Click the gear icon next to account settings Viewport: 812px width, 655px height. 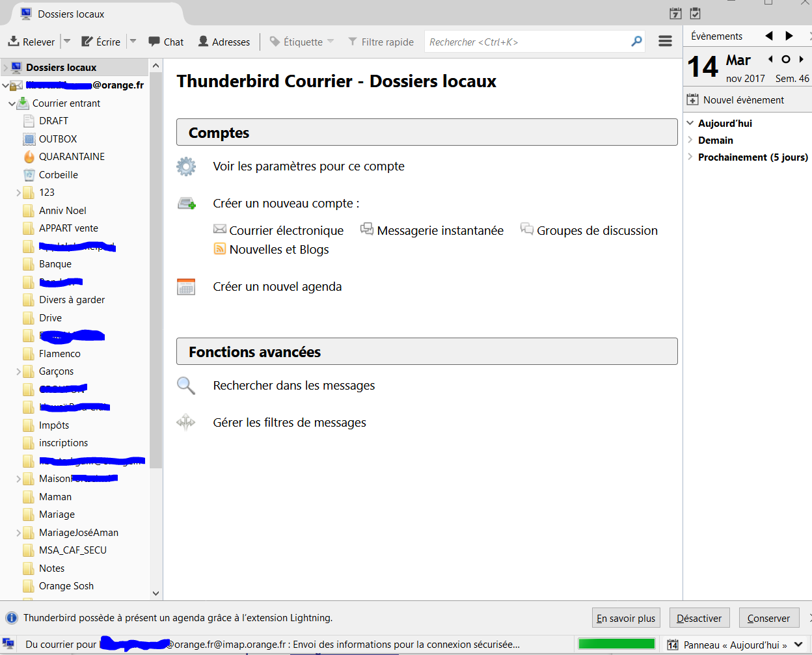tap(186, 167)
